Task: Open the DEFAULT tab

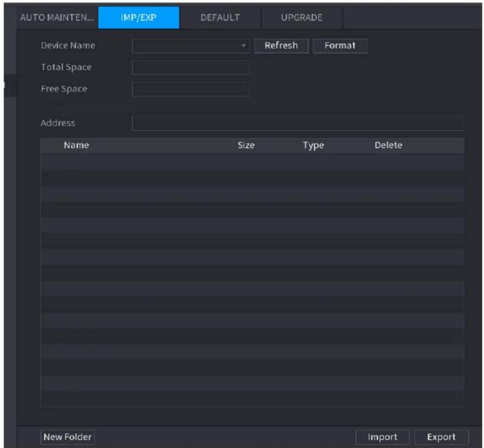Action: pos(220,17)
